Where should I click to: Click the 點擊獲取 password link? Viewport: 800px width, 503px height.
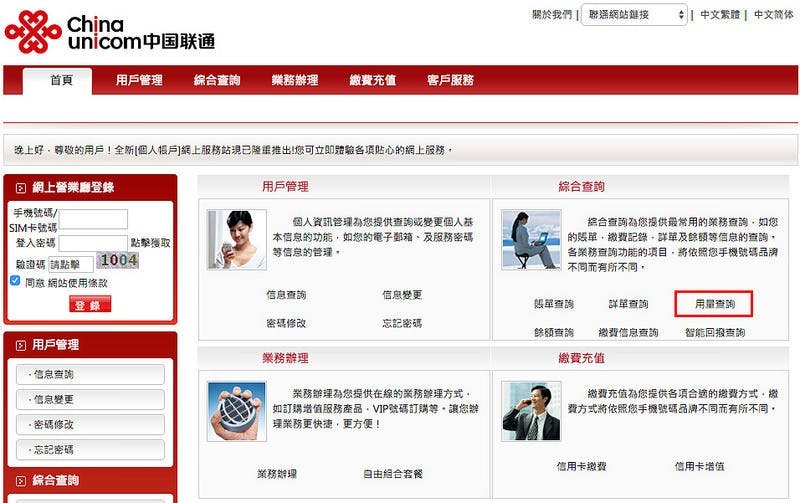point(151,243)
